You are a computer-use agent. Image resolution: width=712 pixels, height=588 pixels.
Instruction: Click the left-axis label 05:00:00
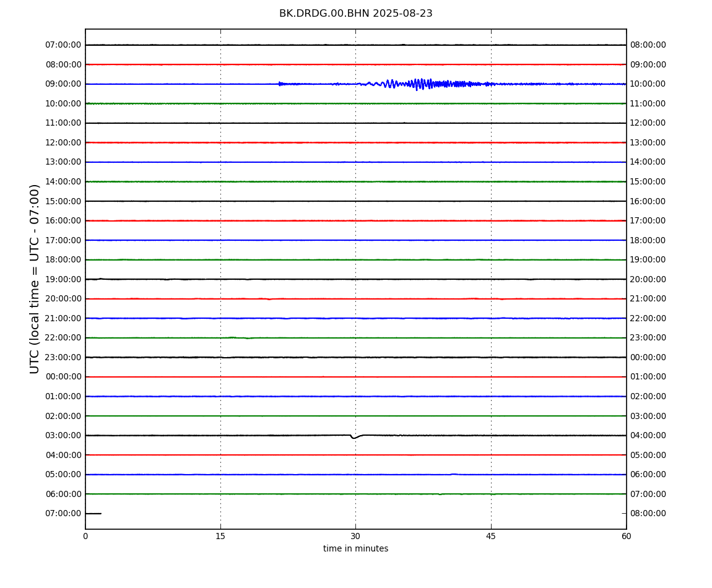click(x=63, y=475)
